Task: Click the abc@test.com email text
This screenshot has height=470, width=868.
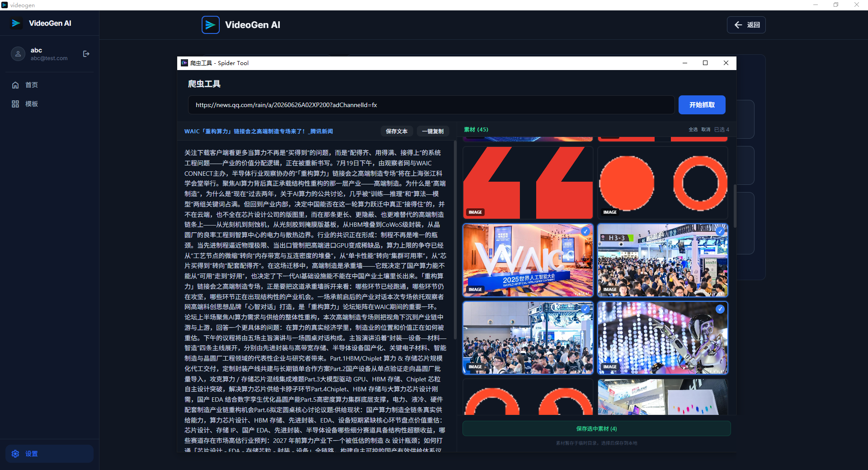Action: click(49, 58)
